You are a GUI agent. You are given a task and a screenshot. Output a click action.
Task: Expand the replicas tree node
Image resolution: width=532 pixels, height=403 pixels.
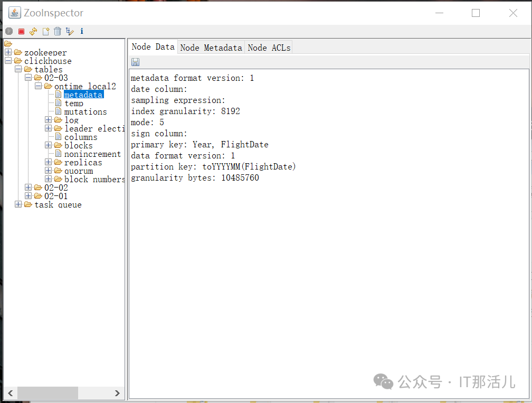[48, 162]
